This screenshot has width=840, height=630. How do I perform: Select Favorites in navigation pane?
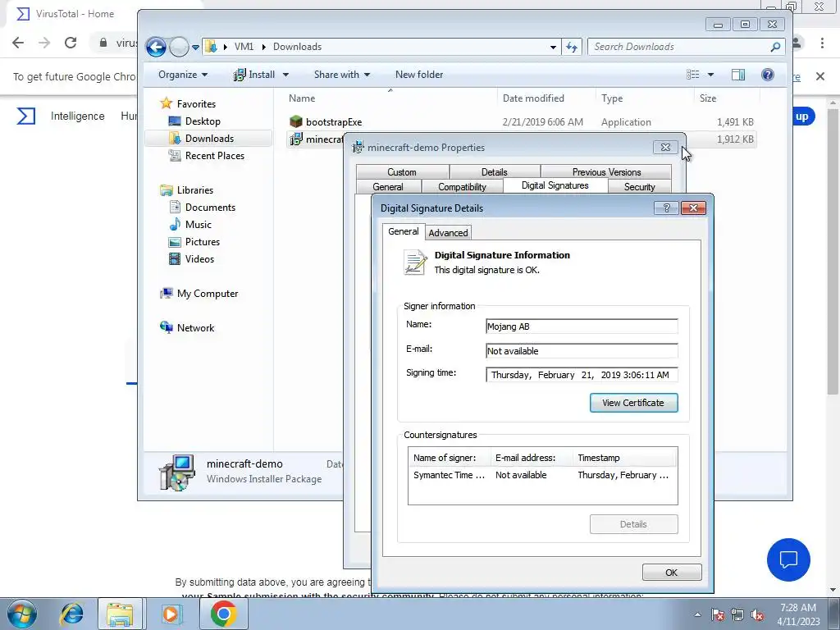click(196, 104)
